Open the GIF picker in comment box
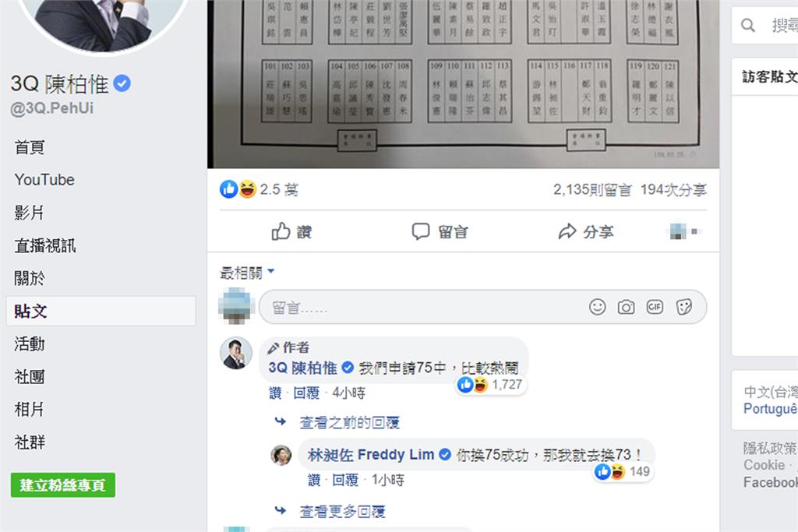Screen dimensions: 798x532 (655, 307)
